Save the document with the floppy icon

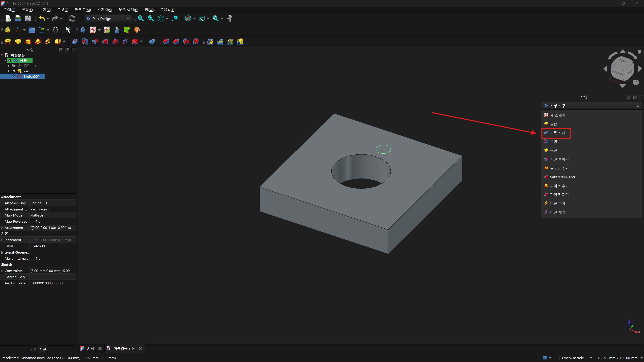pyautogui.click(x=28, y=18)
